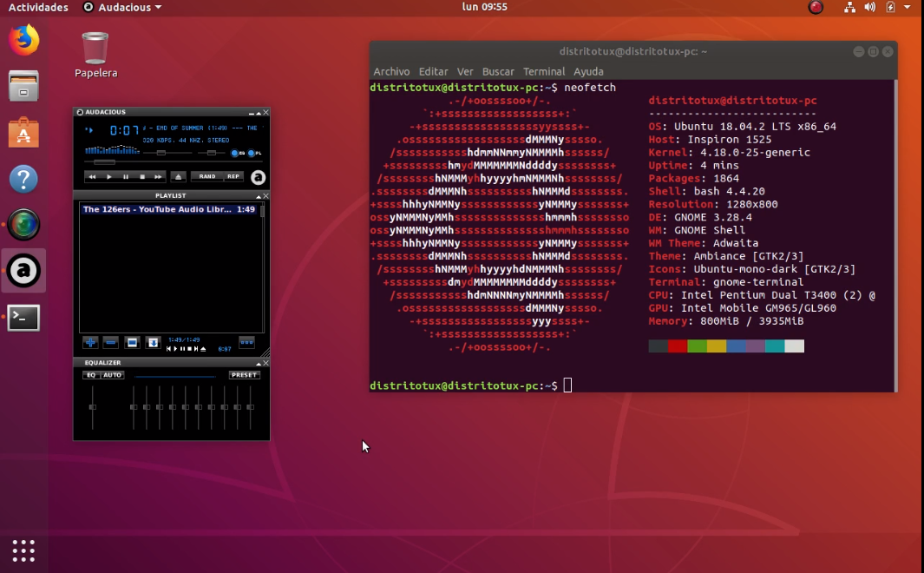This screenshot has height=573, width=924.
Task: Open Papelera trash on desktop
Action: (x=95, y=55)
